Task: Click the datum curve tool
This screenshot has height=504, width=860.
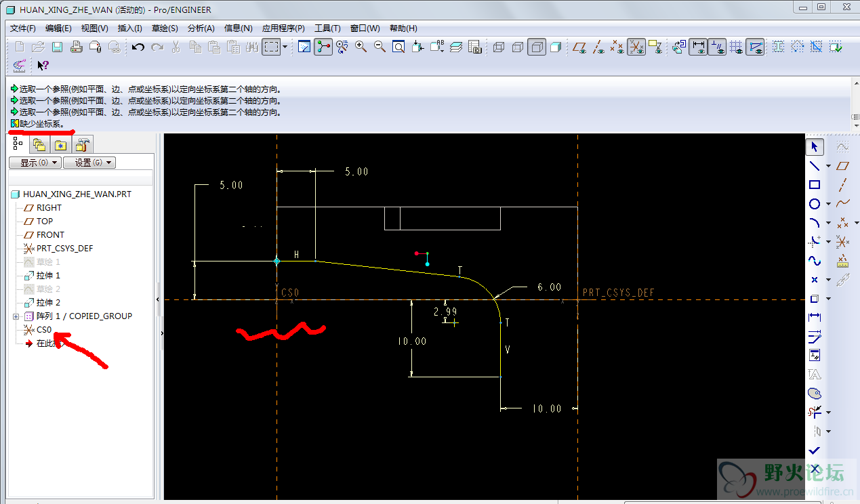Action: pos(842,203)
